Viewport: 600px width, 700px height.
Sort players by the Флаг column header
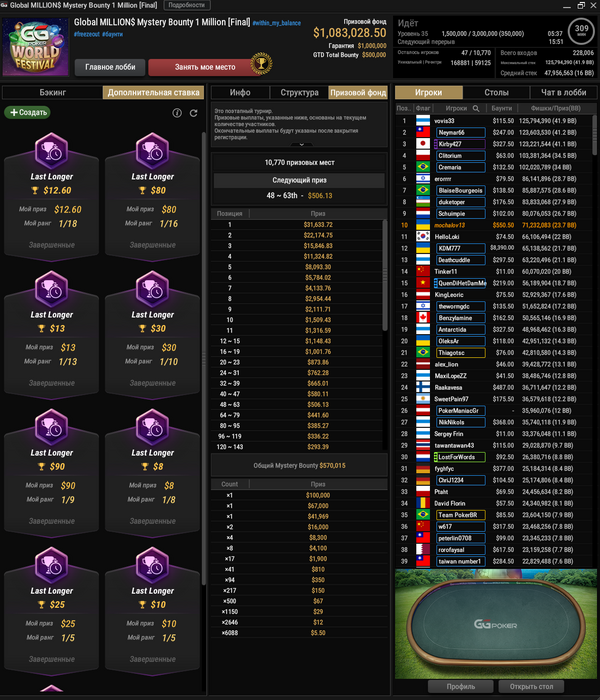click(423, 108)
